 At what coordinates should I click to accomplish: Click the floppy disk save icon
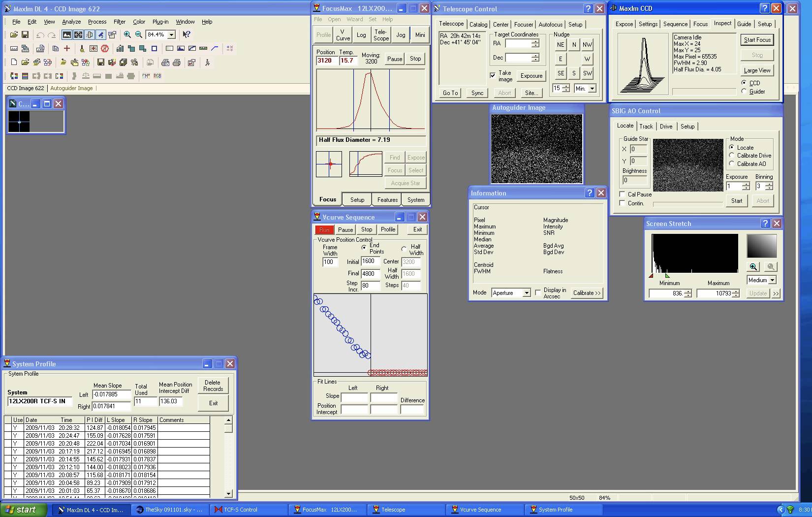click(x=25, y=34)
